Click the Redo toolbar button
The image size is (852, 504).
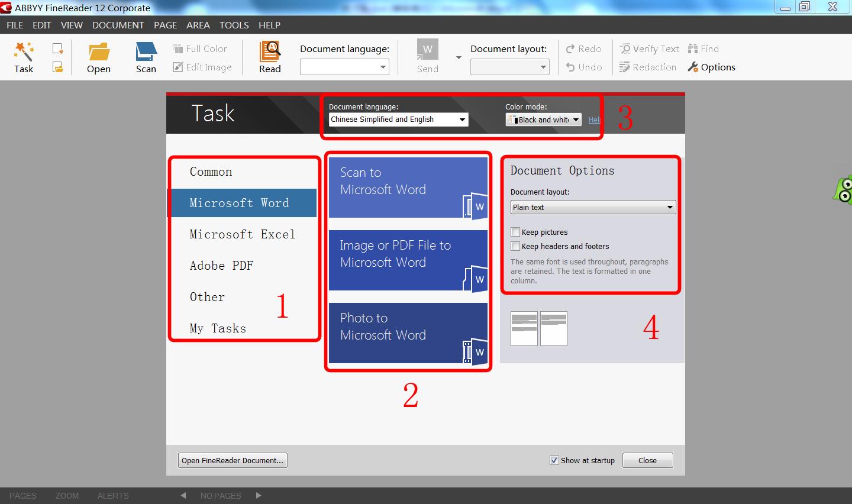tap(583, 49)
